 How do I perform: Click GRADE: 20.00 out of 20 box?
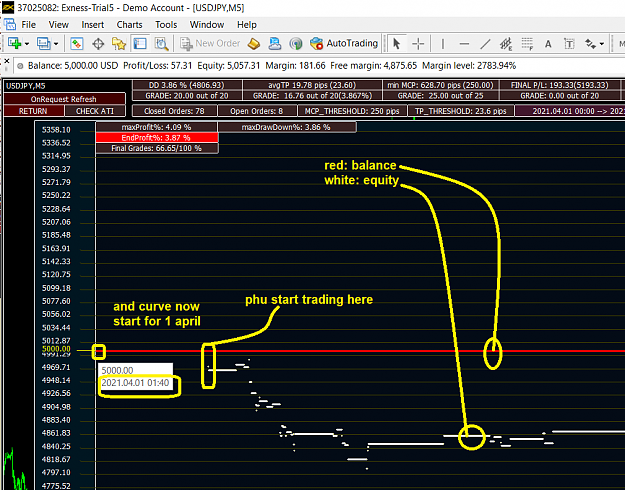click(x=187, y=96)
